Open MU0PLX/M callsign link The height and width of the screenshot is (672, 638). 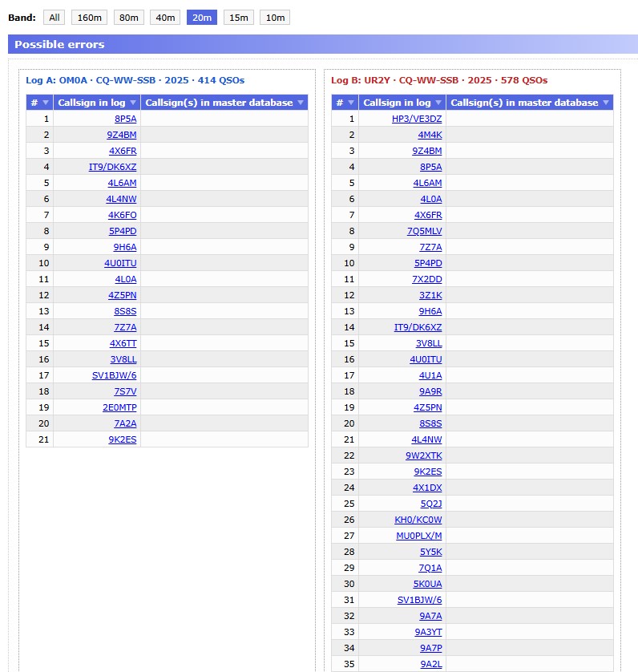pos(419,536)
